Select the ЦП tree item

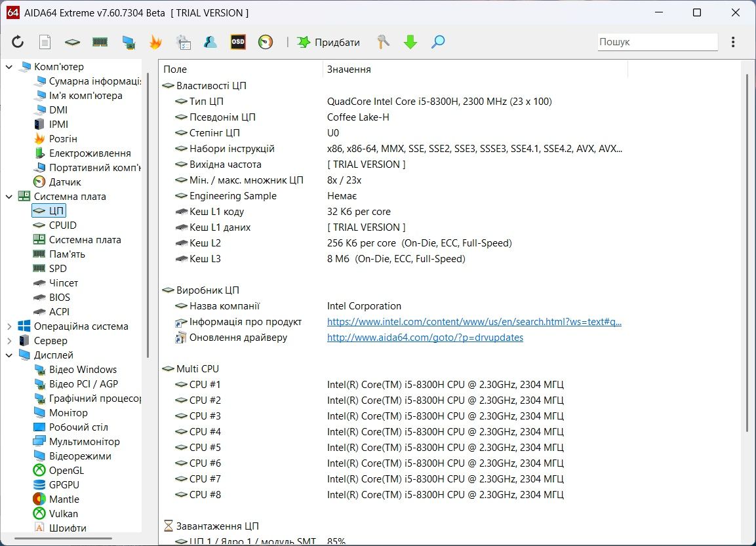(49, 210)
